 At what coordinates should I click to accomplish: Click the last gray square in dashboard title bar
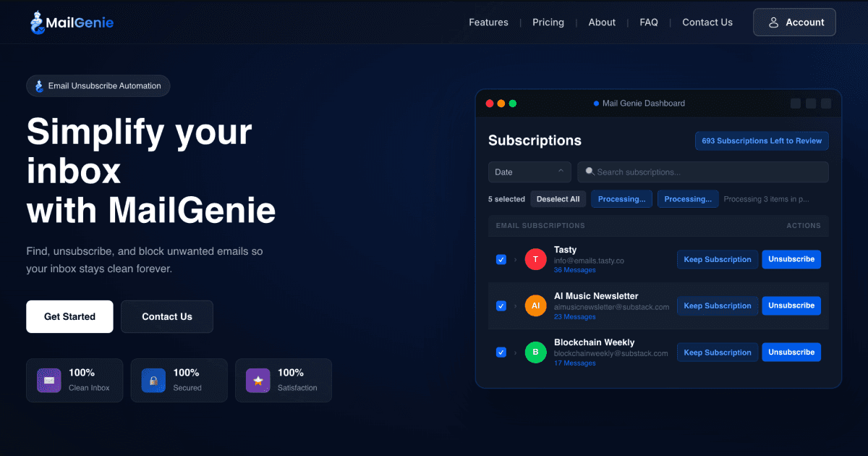click(826, 104)
